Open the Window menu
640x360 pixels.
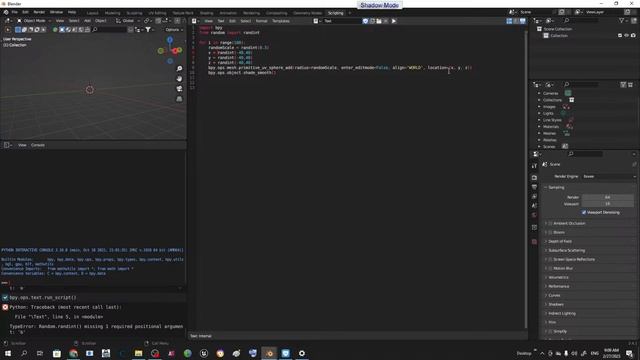click(56, 12)
